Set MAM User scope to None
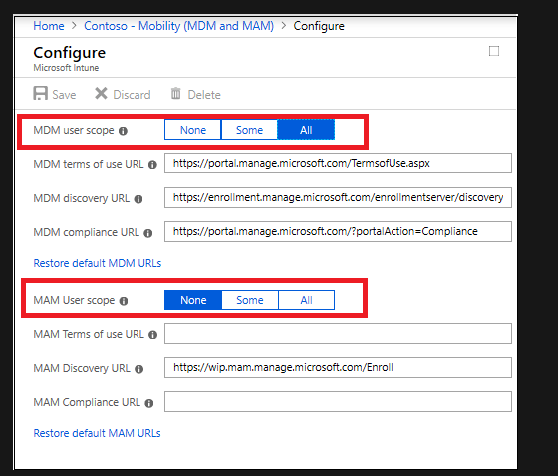 (x=193, y=300)
